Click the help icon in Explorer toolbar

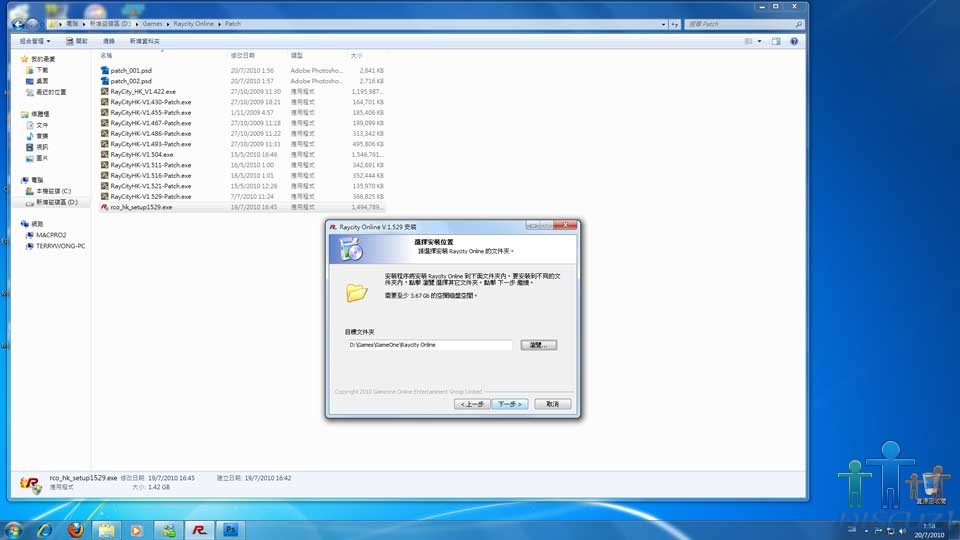pos(794,41)
